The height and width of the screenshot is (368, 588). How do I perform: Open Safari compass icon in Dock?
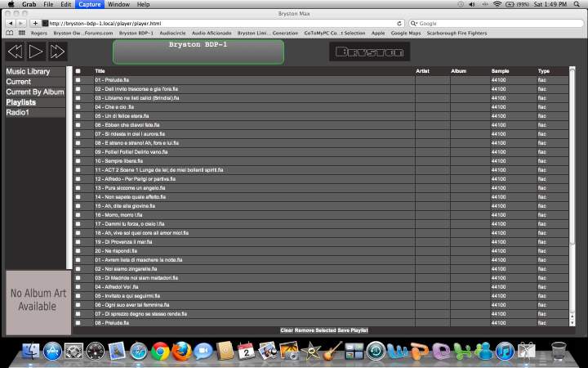138,352
